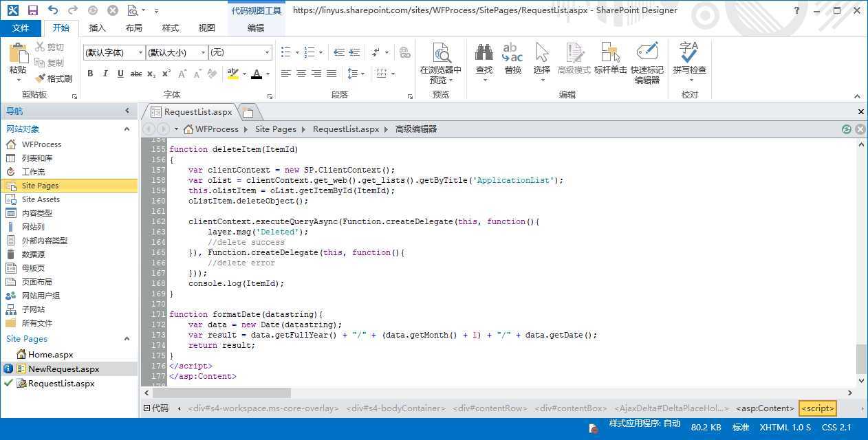The height and width of the screenshot is (440, 868).
Task: Select the <asp:Content> tag in tag selector
Action: (x=765, y=408)
